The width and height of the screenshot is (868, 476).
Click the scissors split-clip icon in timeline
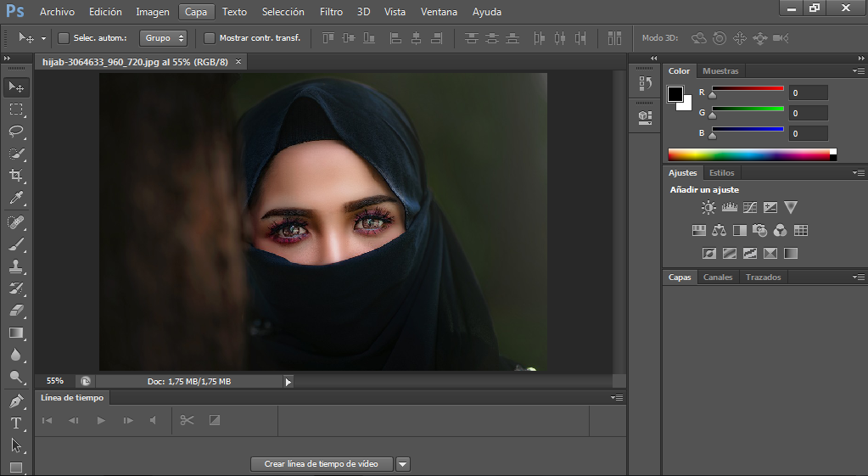tap(188, 420)
